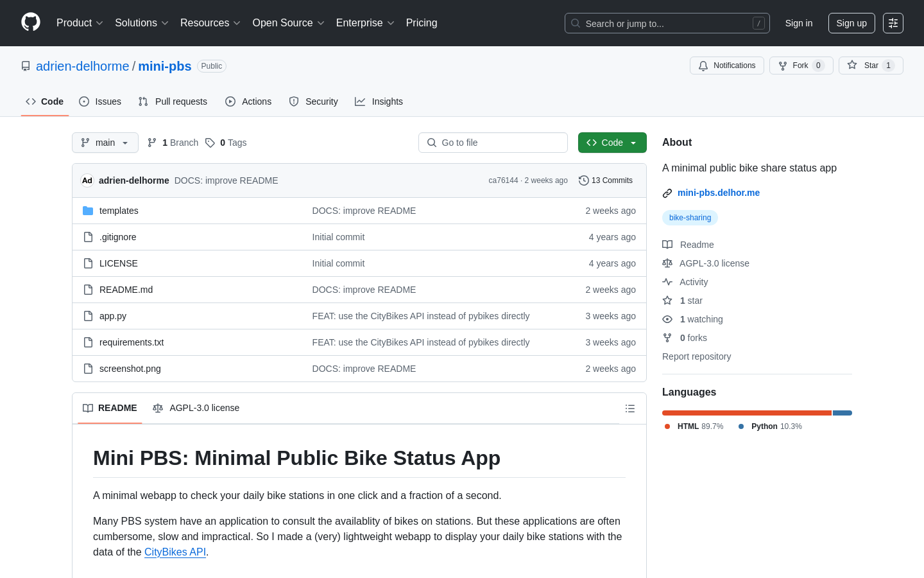This screenshot has height=578, width=924.
Task: Star the mini-pbs repository
Action: (871, 66)
